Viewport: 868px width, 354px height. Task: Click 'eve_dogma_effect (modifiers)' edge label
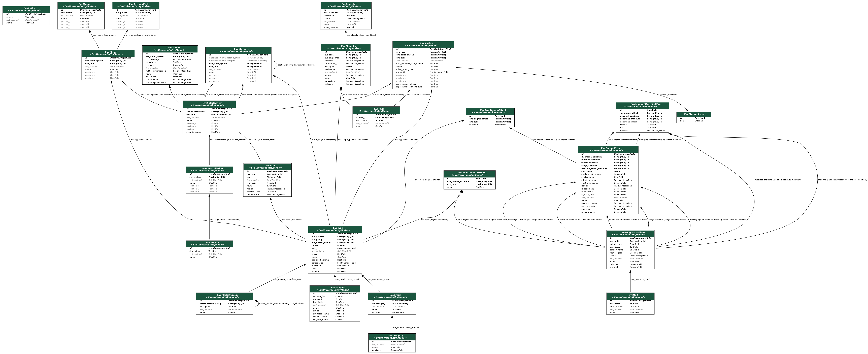pos(623,140)
